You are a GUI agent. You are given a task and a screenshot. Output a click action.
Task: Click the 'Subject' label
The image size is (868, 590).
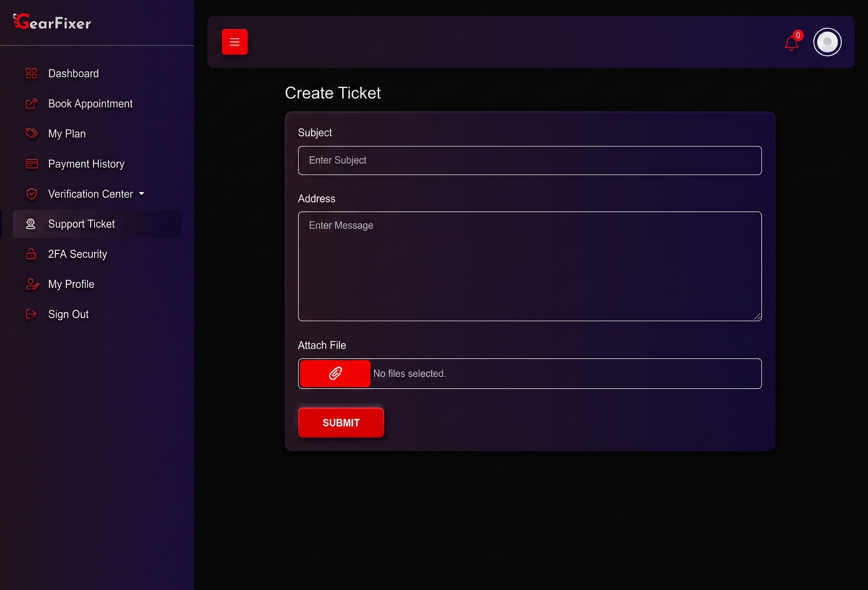315,133
